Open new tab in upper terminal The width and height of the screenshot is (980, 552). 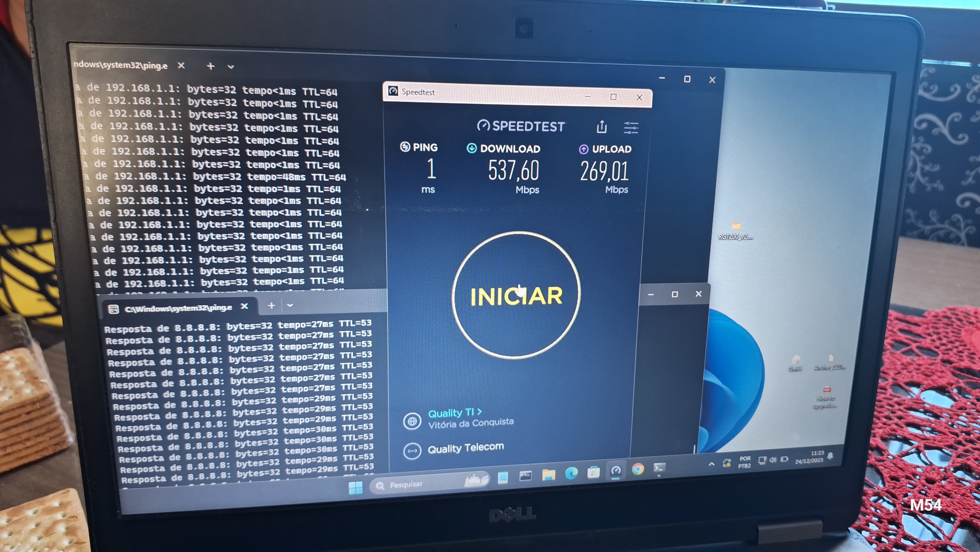tap(210, 66)
